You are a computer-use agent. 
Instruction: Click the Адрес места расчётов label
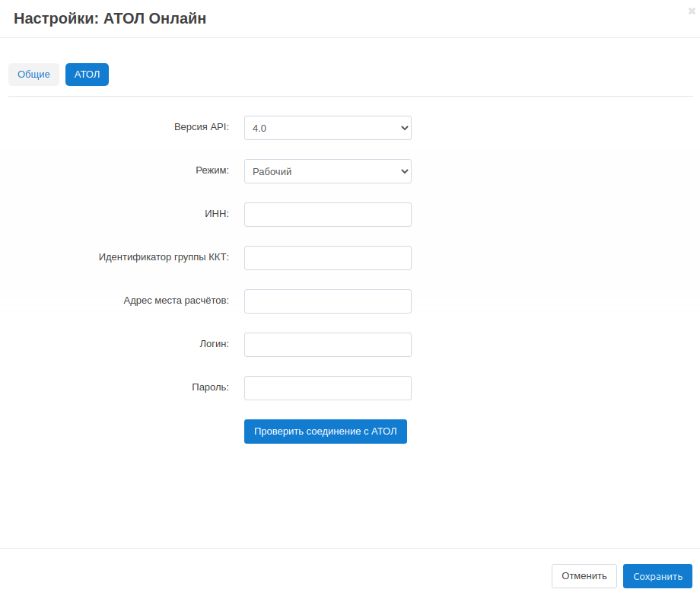tap(176, 301)
